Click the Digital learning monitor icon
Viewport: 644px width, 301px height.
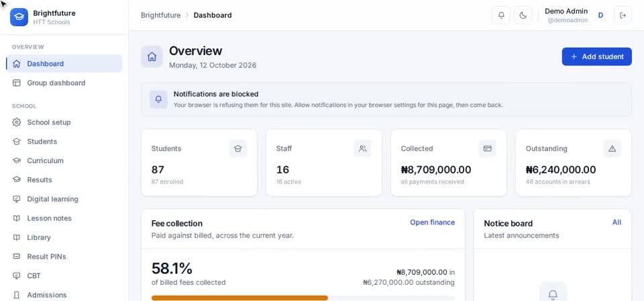pos(16,199)
